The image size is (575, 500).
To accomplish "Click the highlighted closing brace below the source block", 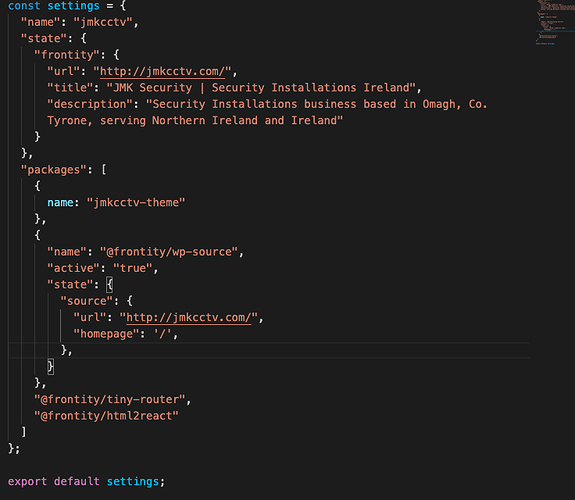I will (x=51, y=367).
